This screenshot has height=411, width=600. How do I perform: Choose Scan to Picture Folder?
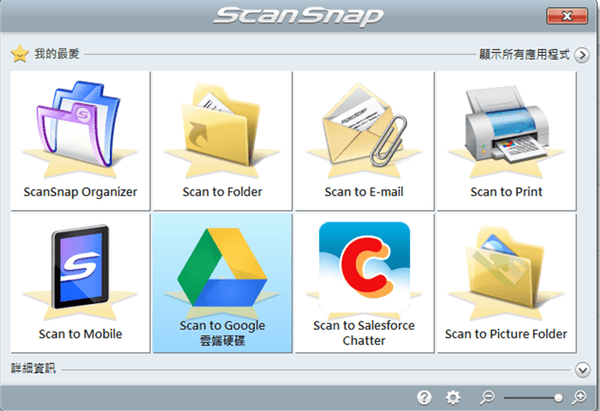click(x=507, y=283)
